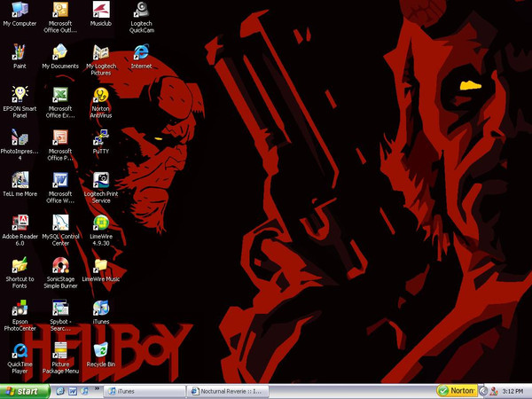The image size is (532, 399).
Task: Open Spybot Search shortcut icon
Action: (60, 316)
